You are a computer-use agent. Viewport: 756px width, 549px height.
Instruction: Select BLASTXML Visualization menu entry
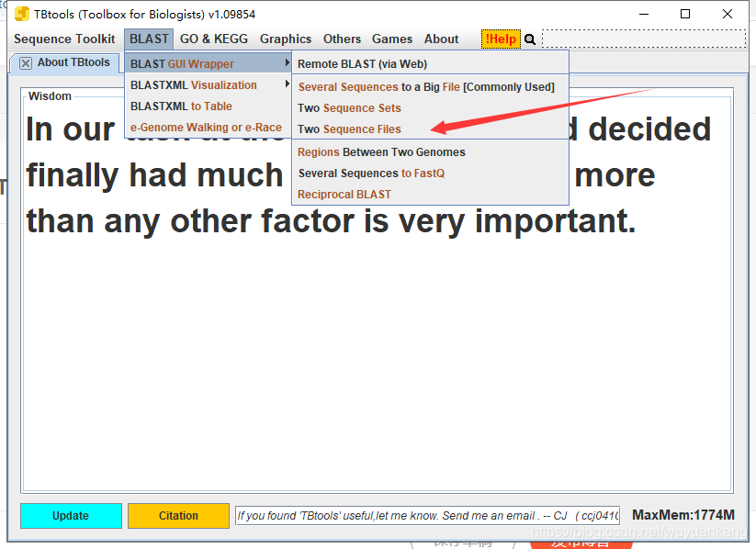coord(208,84)
